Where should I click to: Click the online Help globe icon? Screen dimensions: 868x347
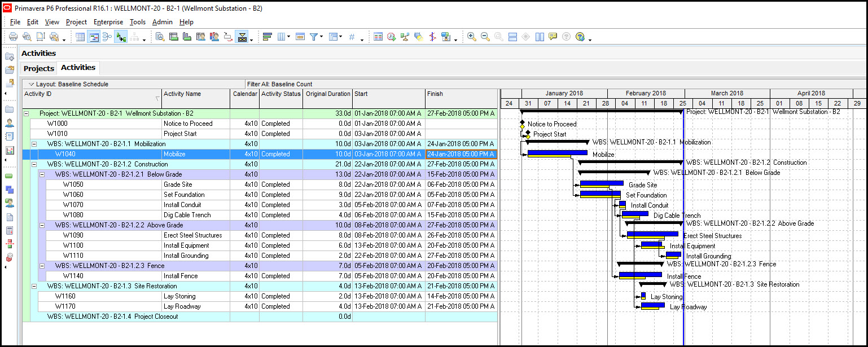point(580,37)
